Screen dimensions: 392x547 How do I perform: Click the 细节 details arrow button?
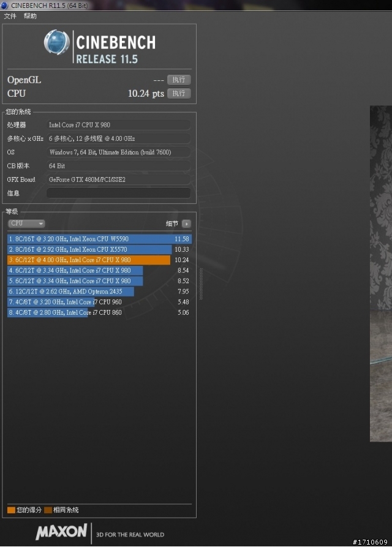click(x=187, y=224)
